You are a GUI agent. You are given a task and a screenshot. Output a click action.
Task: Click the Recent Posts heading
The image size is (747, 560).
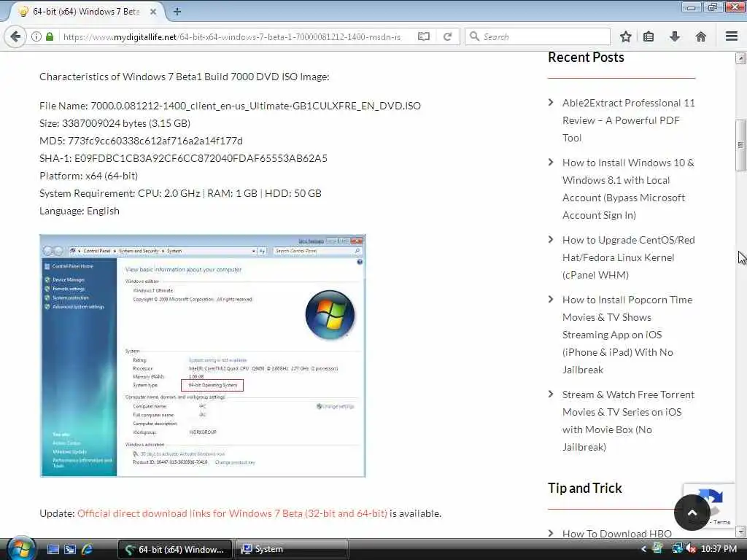[x=586, y=57]
